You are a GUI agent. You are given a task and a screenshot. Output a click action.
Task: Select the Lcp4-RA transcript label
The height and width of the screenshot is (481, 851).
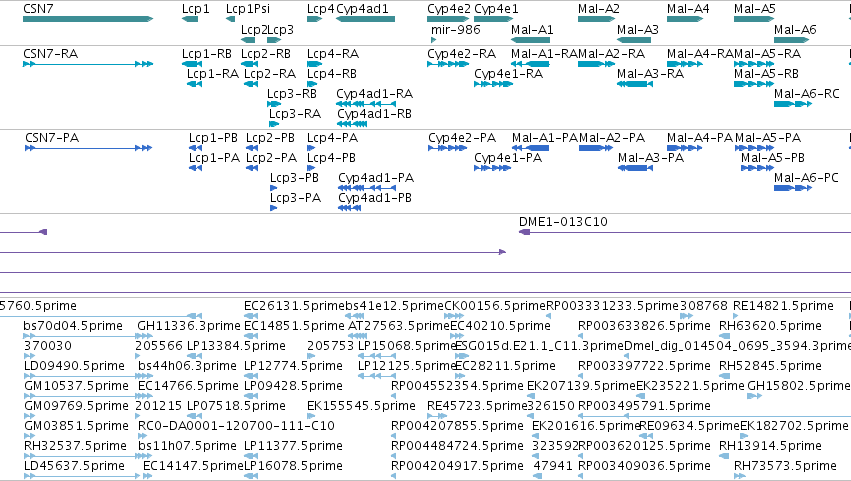333,54
